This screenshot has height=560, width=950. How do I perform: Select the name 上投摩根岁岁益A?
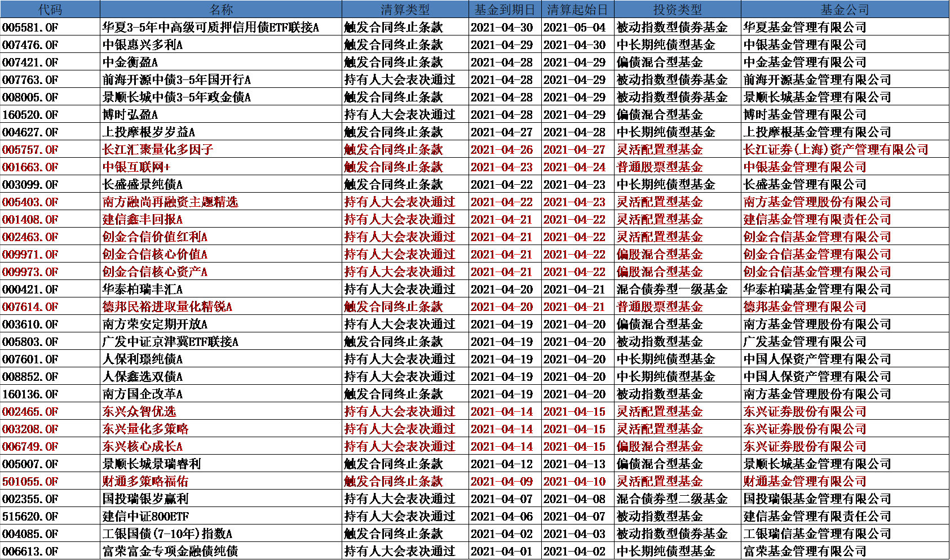point(149,132)
